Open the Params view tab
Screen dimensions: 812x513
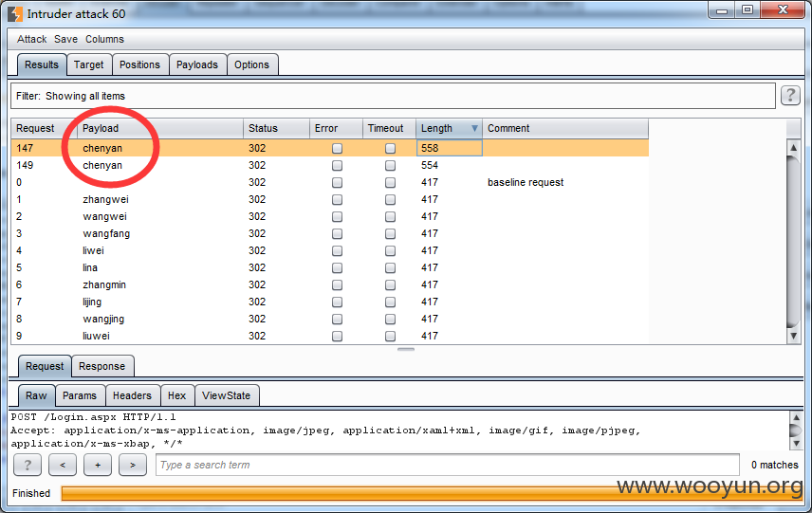coord(80,395)
